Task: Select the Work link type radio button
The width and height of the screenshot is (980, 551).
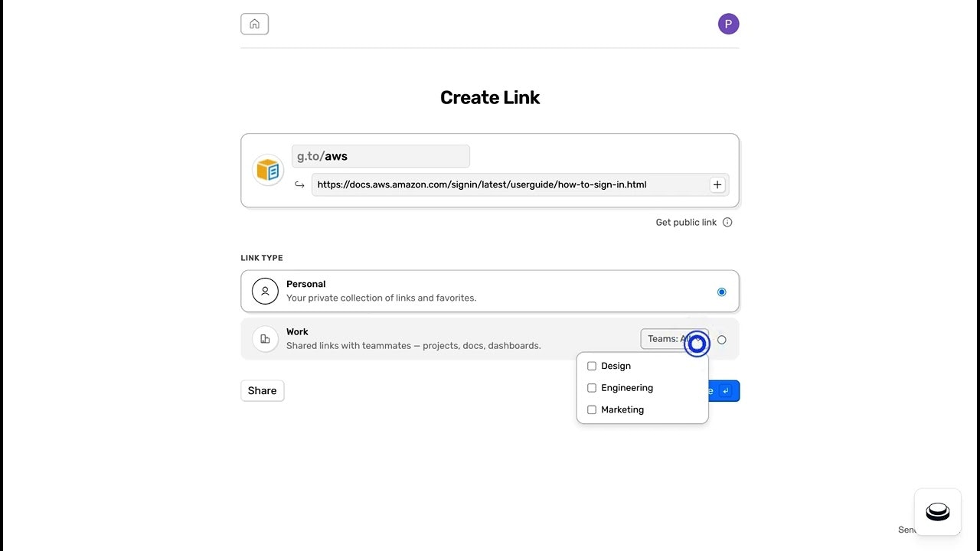Action: tap(721, 339)
